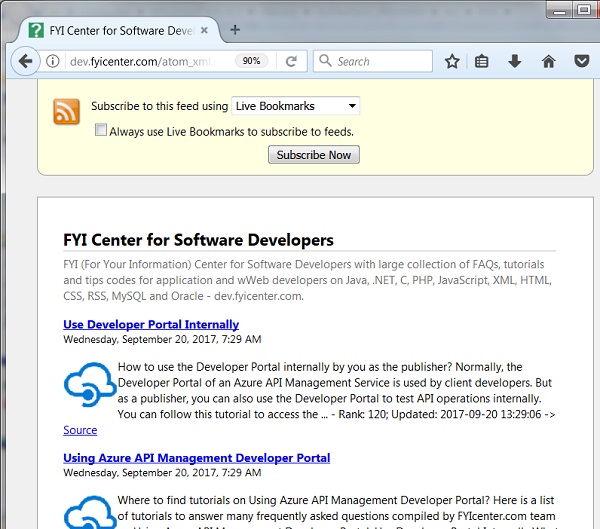600x529 pixels.
Task: Show bookmarks list icon in toolbar
Action: click(481, 61)
